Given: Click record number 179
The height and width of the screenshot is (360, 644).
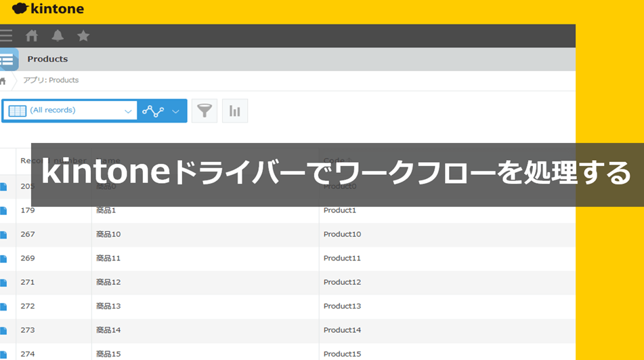Looking at the screenshot, I should coord(28,210).
